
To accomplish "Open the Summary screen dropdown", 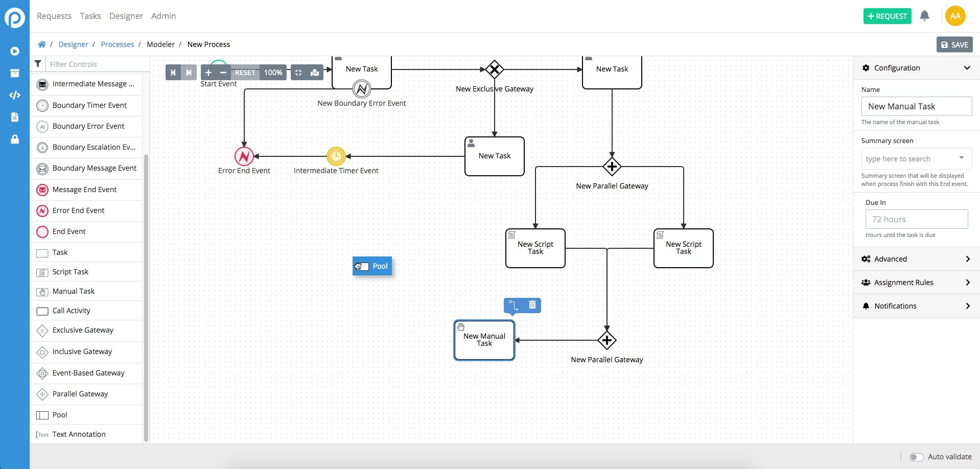I will point(916,158).
